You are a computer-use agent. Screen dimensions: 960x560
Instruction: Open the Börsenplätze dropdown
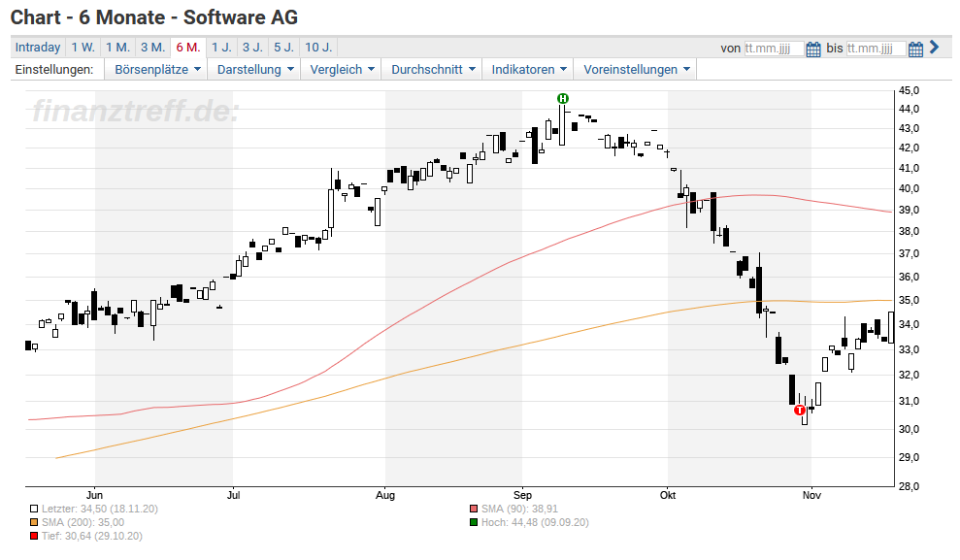tap(156, 69)
